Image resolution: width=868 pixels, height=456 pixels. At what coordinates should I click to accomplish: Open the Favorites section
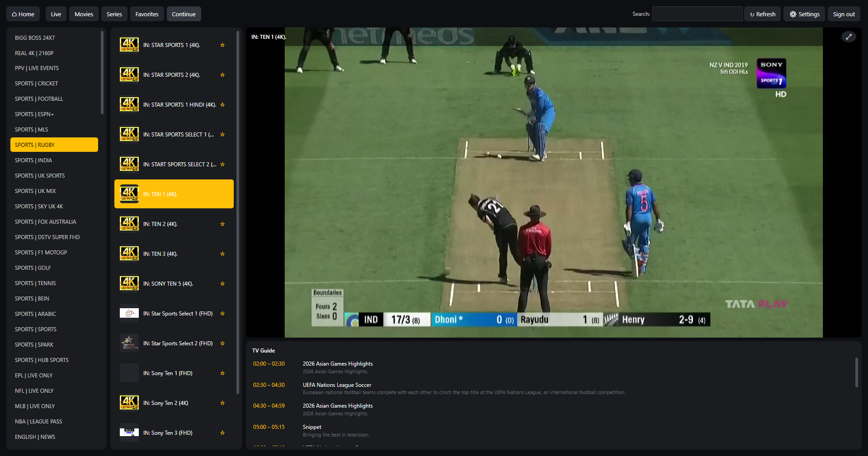147,14
